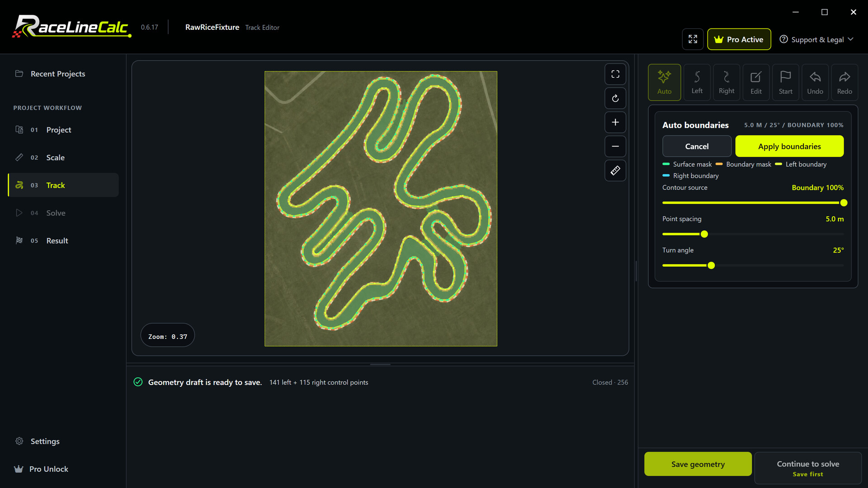Viewport: 868px width, 488px height.
Task: Choose the Start line flag tool
Action: 785,82
